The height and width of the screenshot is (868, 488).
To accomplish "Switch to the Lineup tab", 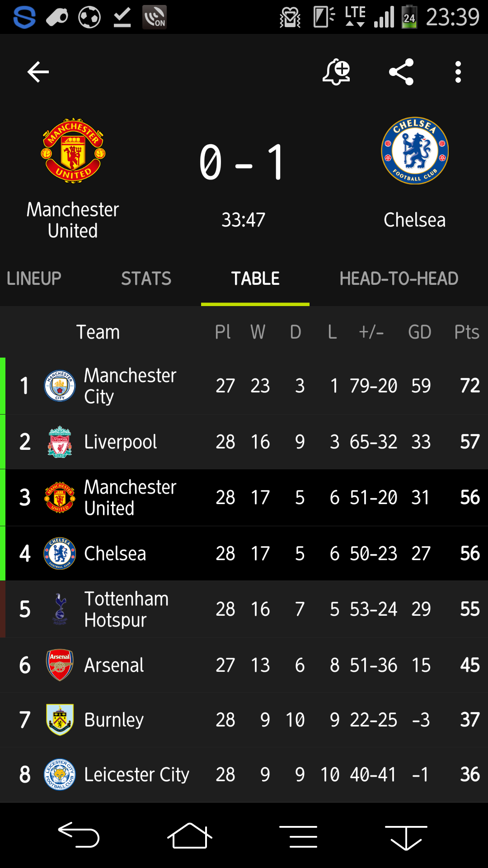I will click(x=34, y=278).
